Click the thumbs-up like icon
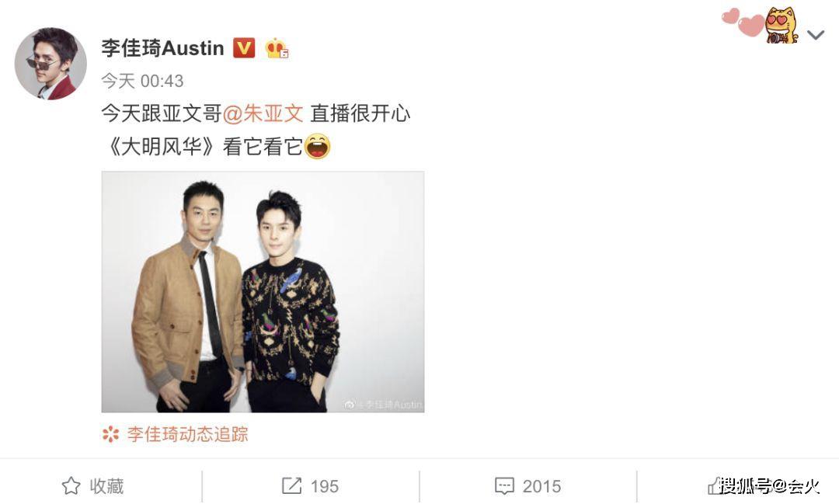The height and width of the screenshot is (504, 839). tap(715, 486)
